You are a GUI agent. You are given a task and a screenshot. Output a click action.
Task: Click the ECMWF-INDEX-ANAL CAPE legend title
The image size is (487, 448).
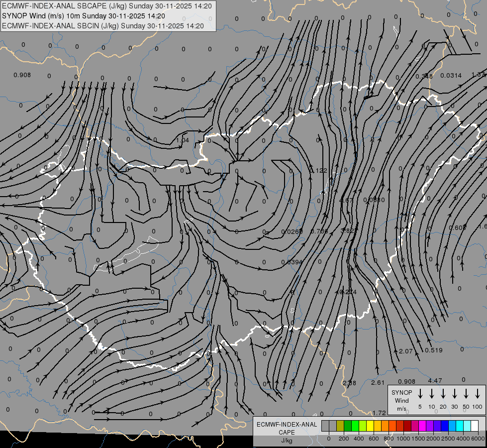(x=287, y=428)
